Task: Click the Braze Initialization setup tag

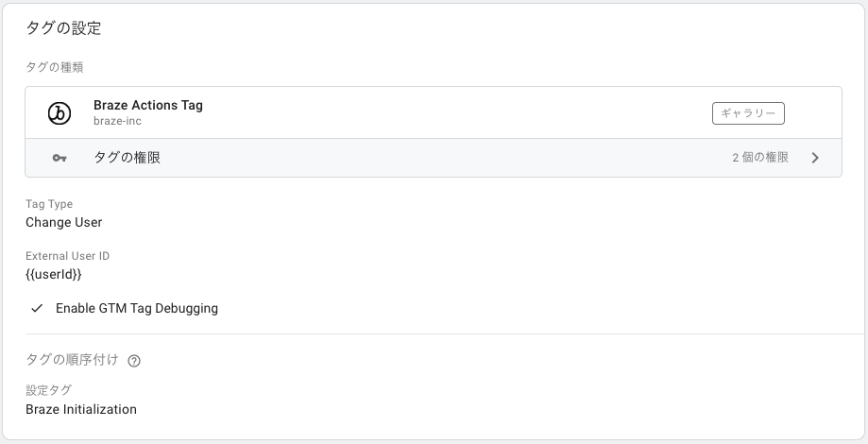Action: pyautogui.click(x=81, y=410)
